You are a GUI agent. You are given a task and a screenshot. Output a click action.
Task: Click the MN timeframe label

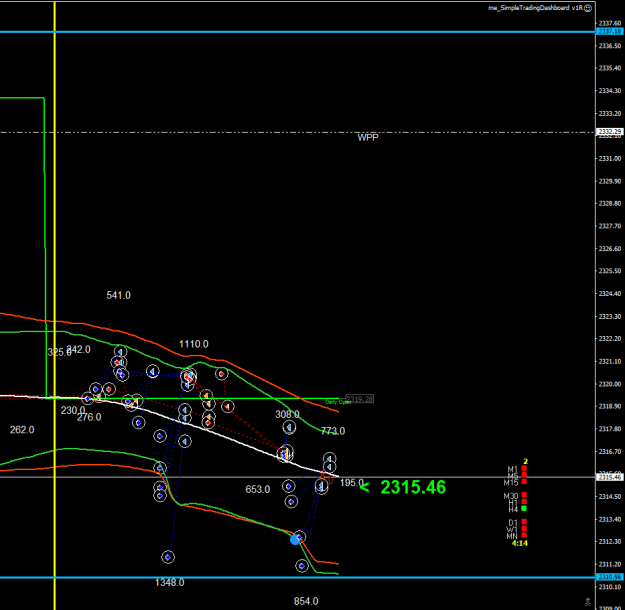512,536
